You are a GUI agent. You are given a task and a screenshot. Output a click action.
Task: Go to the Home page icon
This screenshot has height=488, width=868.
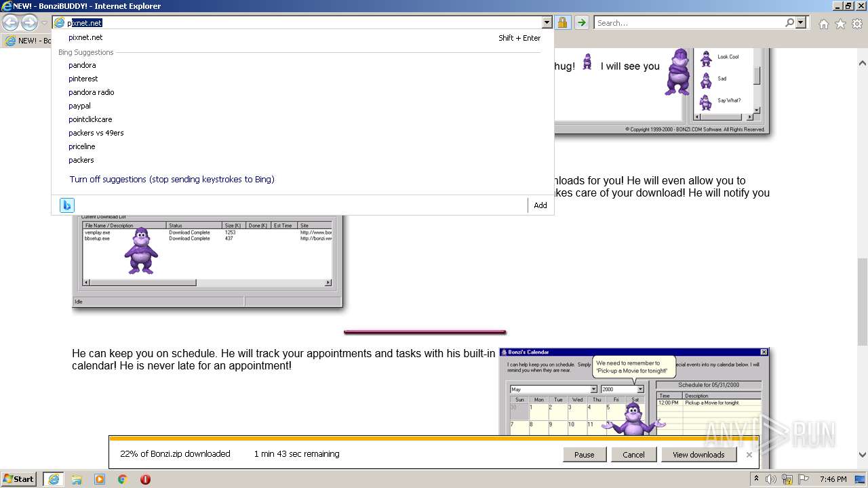[823, 24]
